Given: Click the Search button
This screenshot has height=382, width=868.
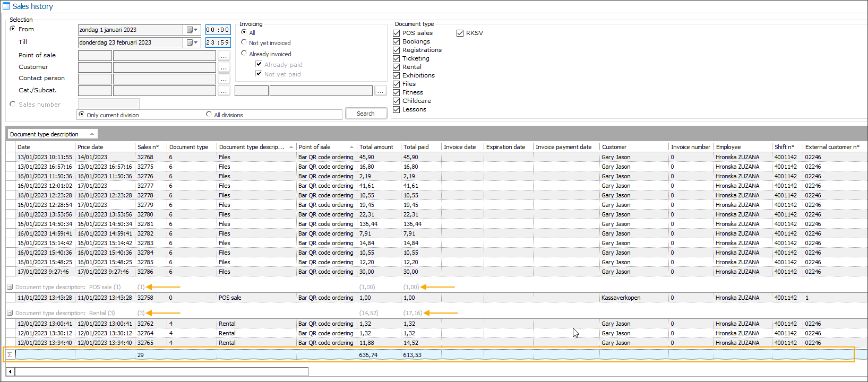Looking at the screenshot, I should click(366, 114).
